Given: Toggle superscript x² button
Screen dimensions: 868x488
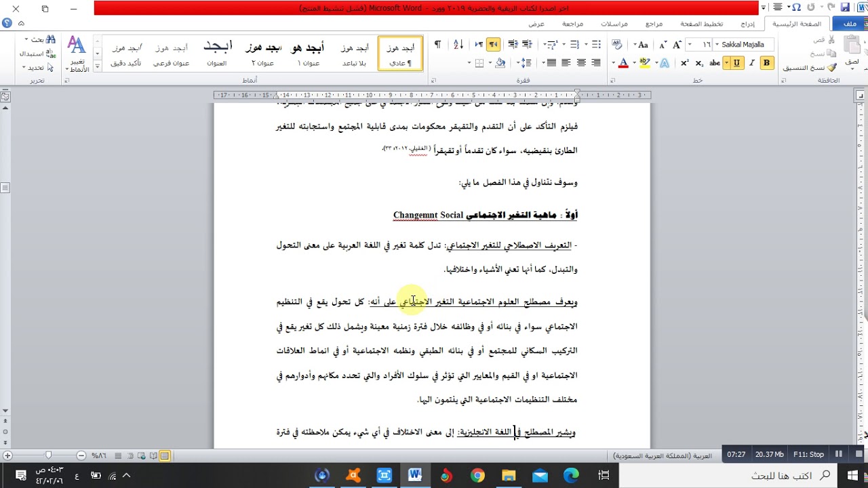Looking at the screenshot, I should pyautogui.click(x=684, y=62).
